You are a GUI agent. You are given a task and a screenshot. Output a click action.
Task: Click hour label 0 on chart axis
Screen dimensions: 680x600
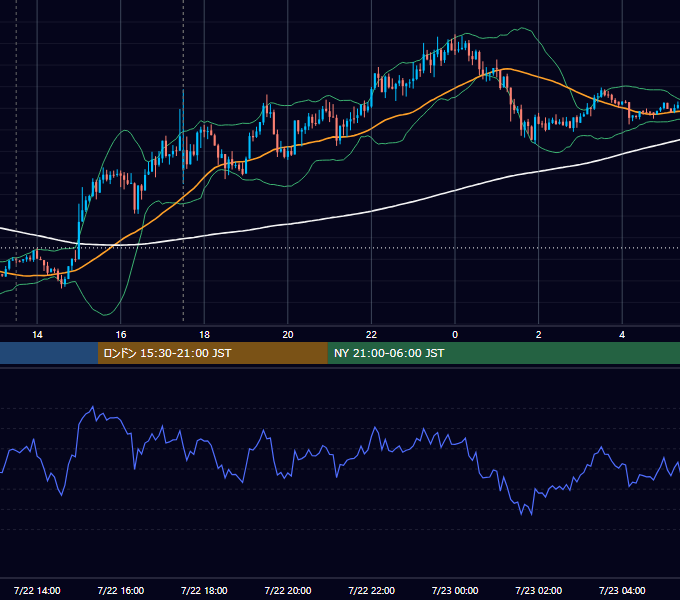tap(455, 335)
